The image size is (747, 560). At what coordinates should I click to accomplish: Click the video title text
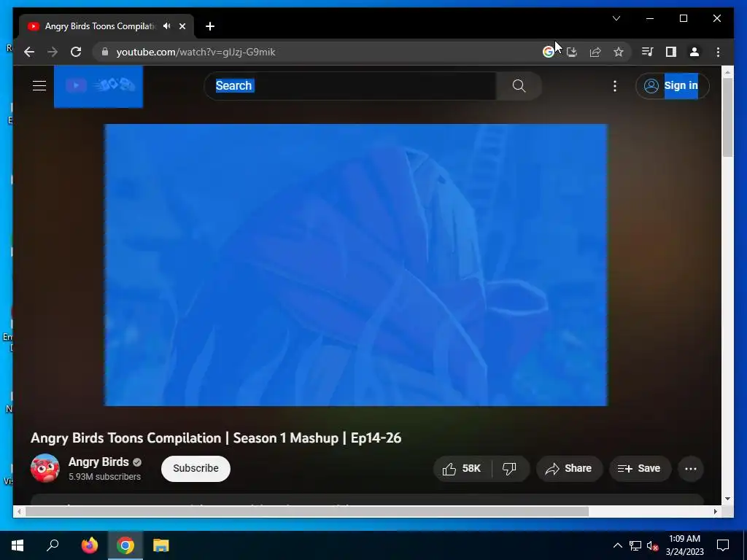click(x=216, y=438)
